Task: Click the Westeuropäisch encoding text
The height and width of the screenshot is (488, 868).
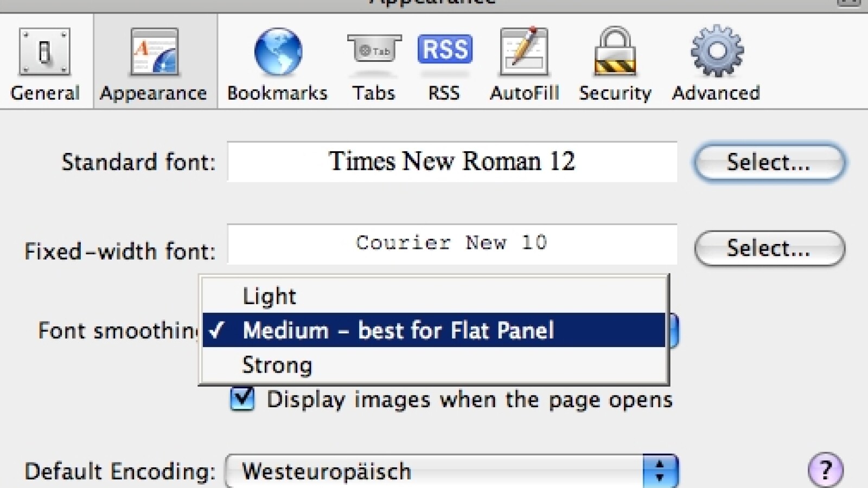Action: tap(327, 471)
